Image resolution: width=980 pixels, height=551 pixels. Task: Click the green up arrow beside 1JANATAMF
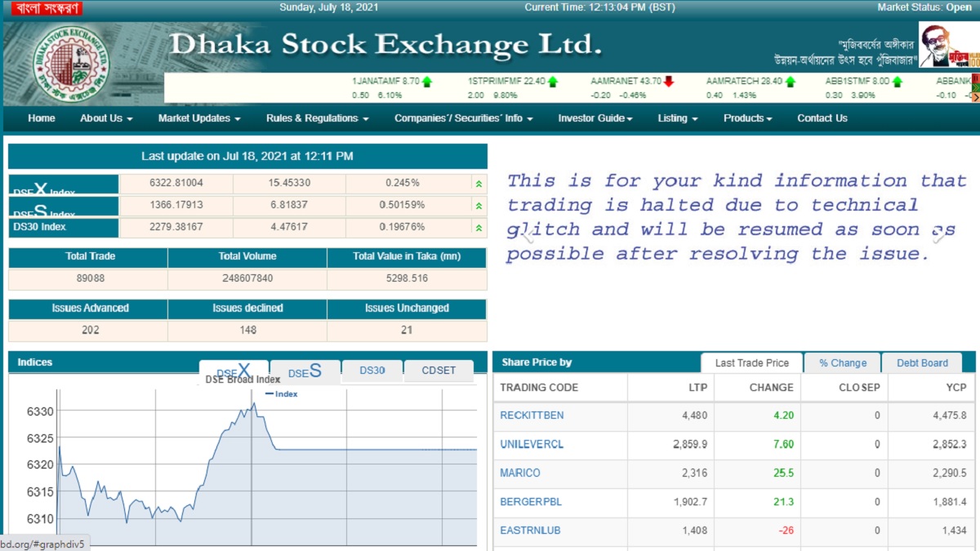[x=427, y=82]
